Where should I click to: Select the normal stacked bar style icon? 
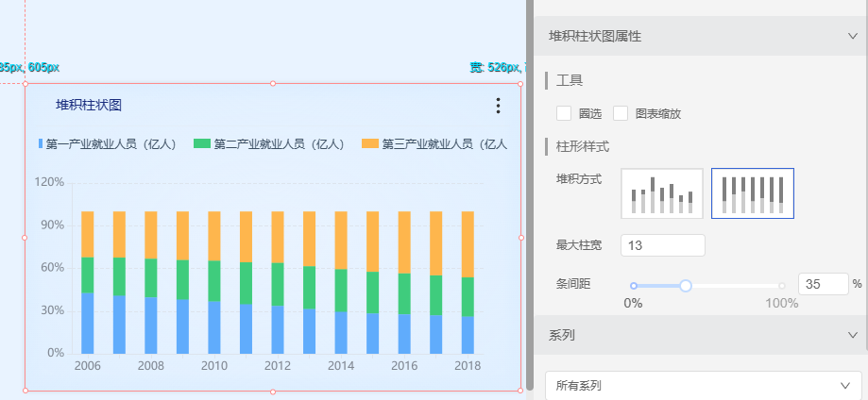661,193
